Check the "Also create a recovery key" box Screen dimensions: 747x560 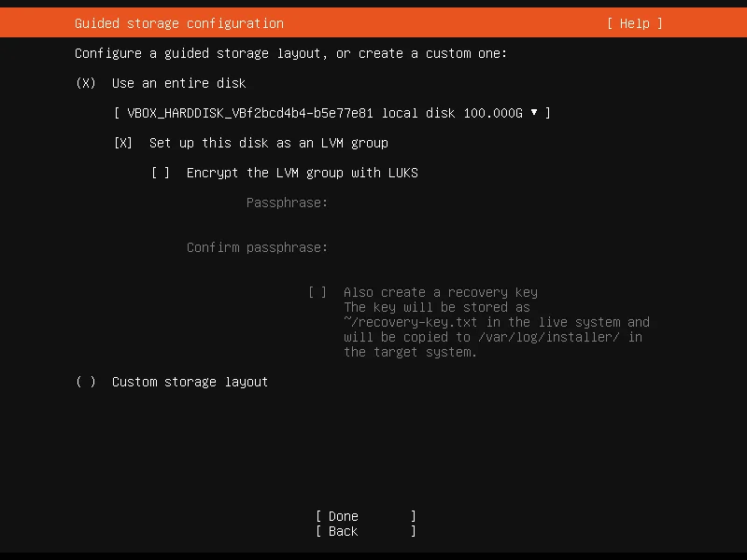pos(317,292)
